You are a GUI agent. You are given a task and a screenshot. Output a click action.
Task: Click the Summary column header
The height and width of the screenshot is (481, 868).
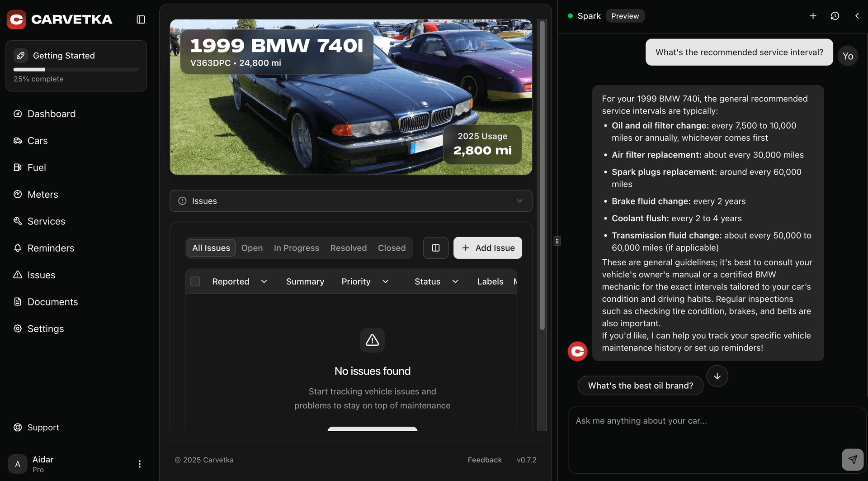[305, 281]
